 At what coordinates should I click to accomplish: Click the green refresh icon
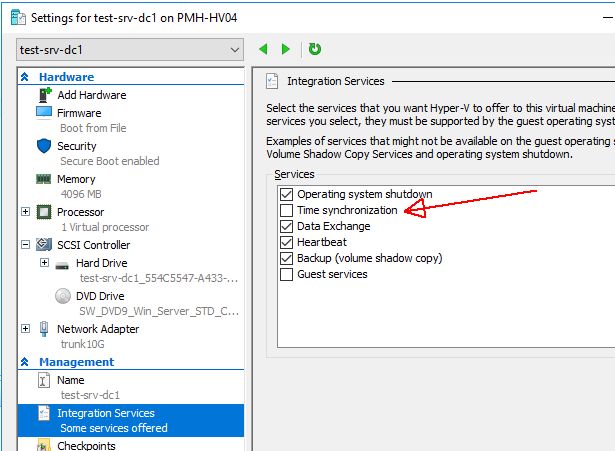click(315, 49)
